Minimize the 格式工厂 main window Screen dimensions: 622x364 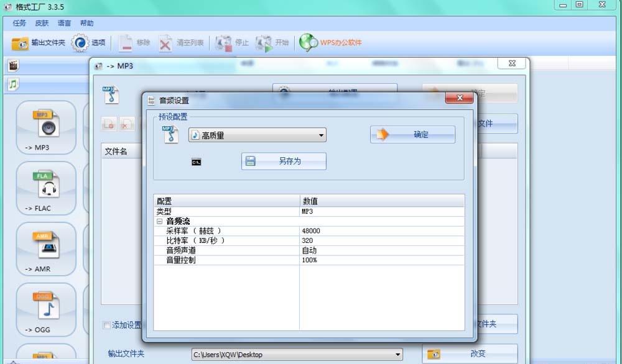point(562,5)
